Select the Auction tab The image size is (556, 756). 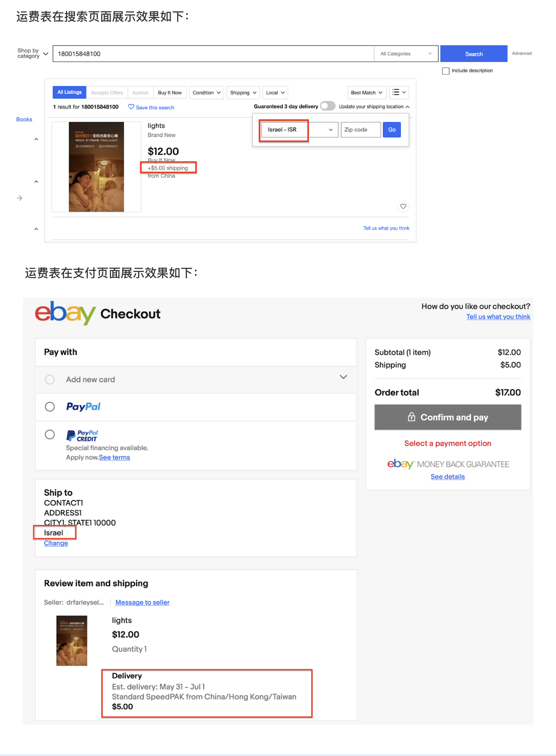tap(140, 93)
